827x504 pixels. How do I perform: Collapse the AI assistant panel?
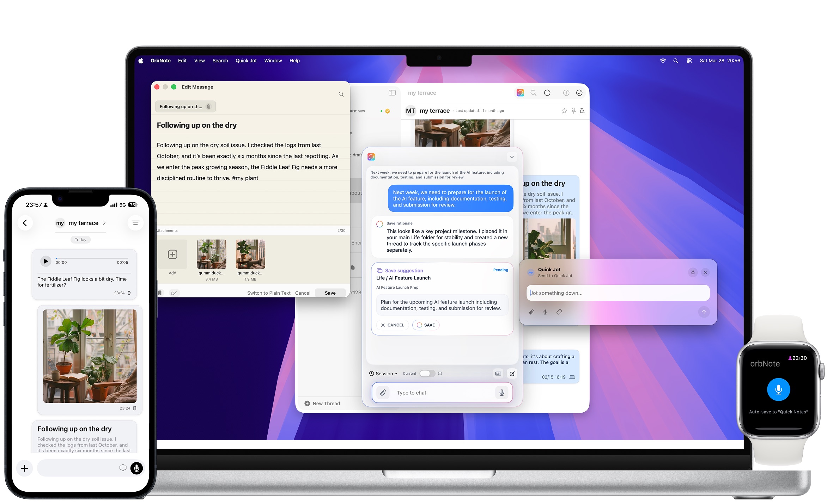pyautogui.click(x=512, y=157)
